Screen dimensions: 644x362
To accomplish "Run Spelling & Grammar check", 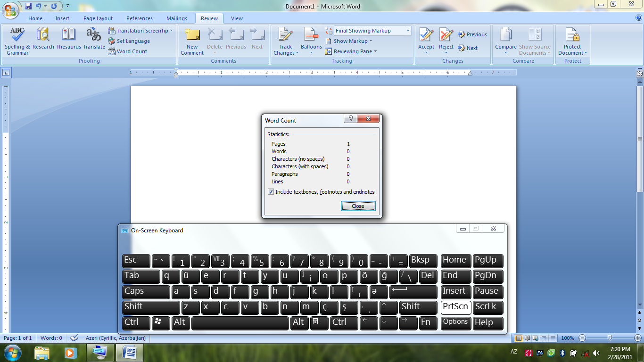I will click(x=17, y=41).
